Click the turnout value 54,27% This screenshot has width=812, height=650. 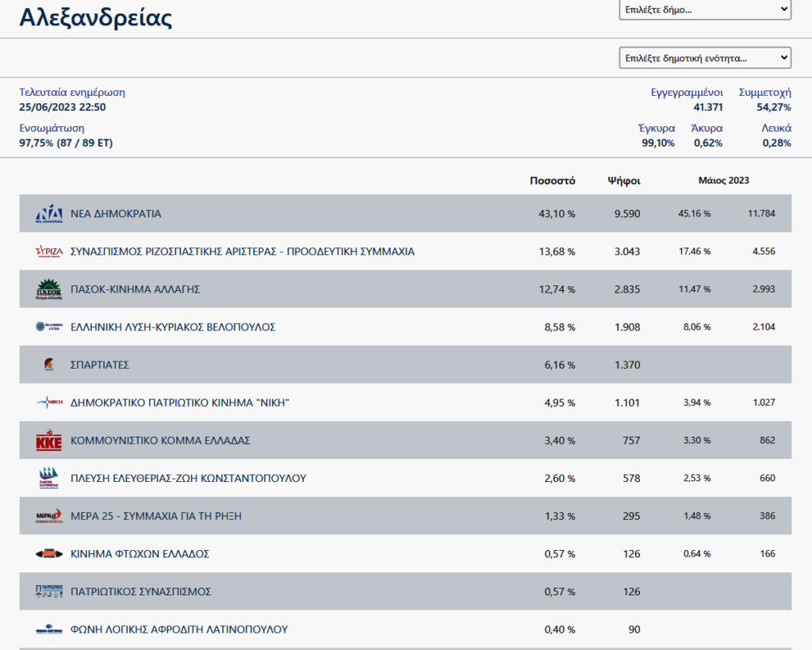pyautogui.click(x=774, y=107)
